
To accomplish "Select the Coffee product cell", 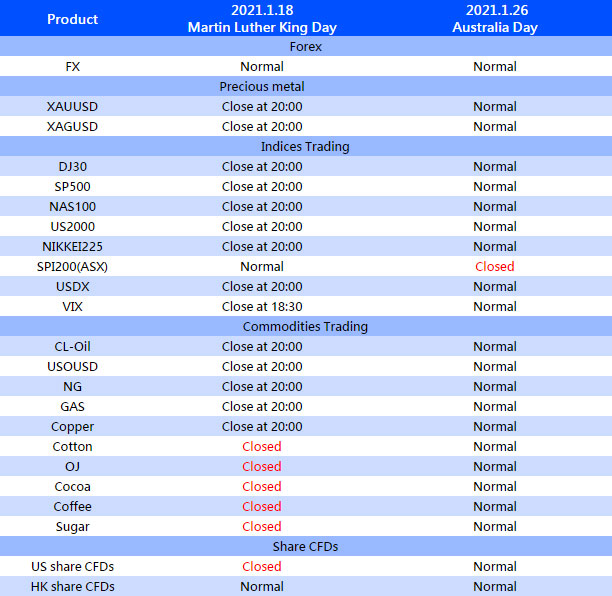I will point(72,506).
